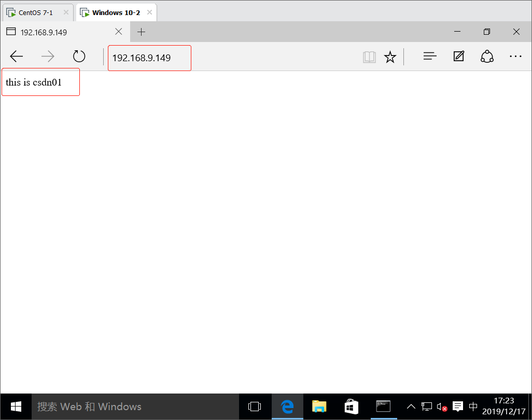Close the Edge browser window

tap(516, 32)
